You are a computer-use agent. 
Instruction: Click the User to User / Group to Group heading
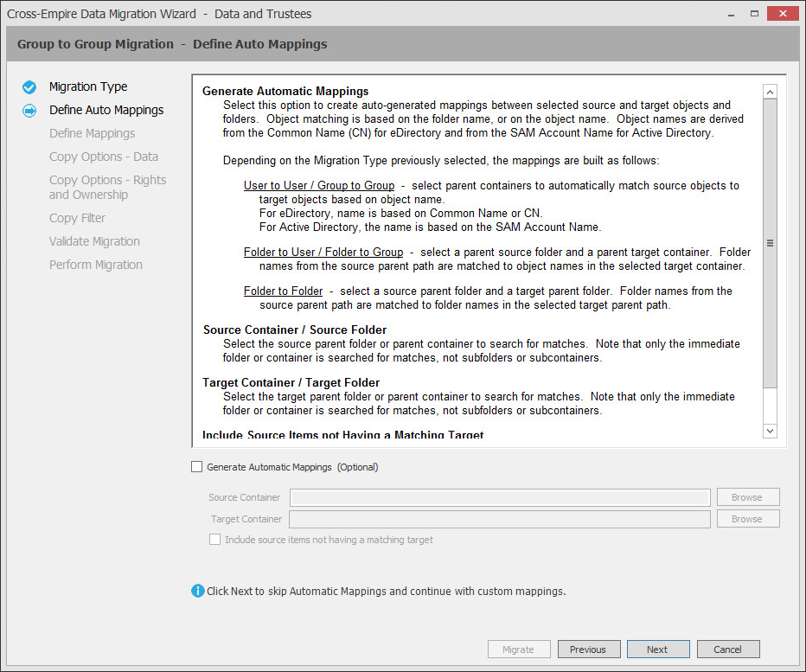[x=319, y=185]
